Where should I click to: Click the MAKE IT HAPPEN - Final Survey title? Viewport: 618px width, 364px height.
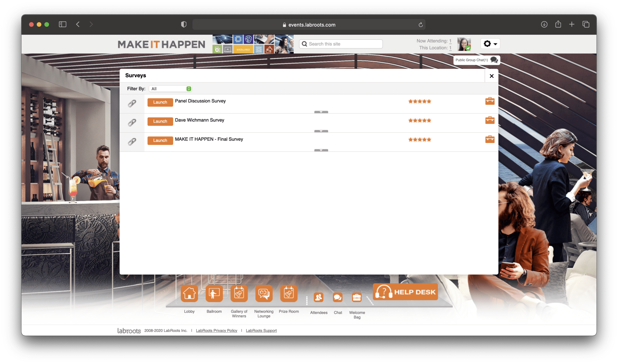[x=209, y=139]
